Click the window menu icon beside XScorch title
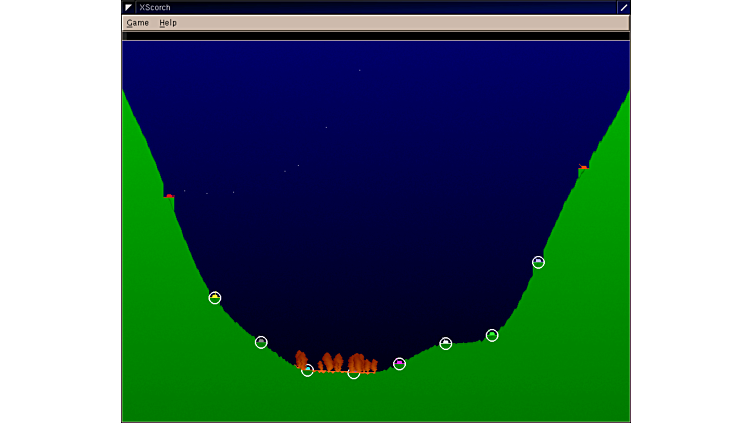 point(128,7)
